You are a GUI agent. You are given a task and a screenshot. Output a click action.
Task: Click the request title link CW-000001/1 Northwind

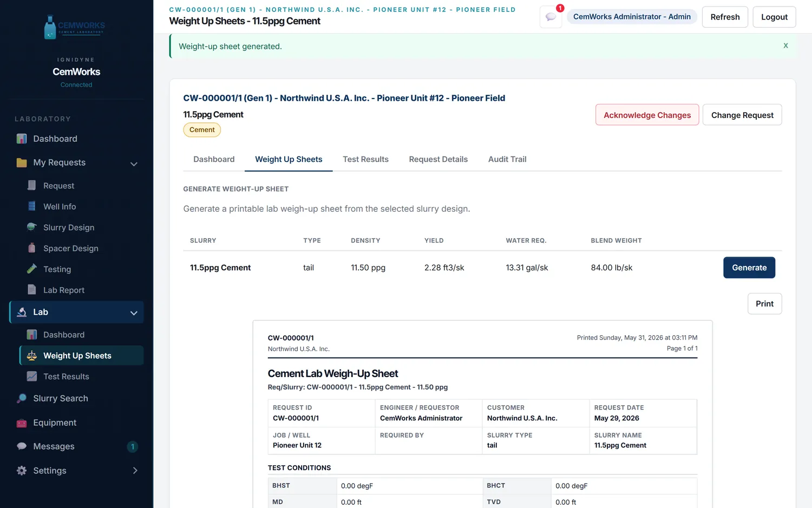click(344, 98)
